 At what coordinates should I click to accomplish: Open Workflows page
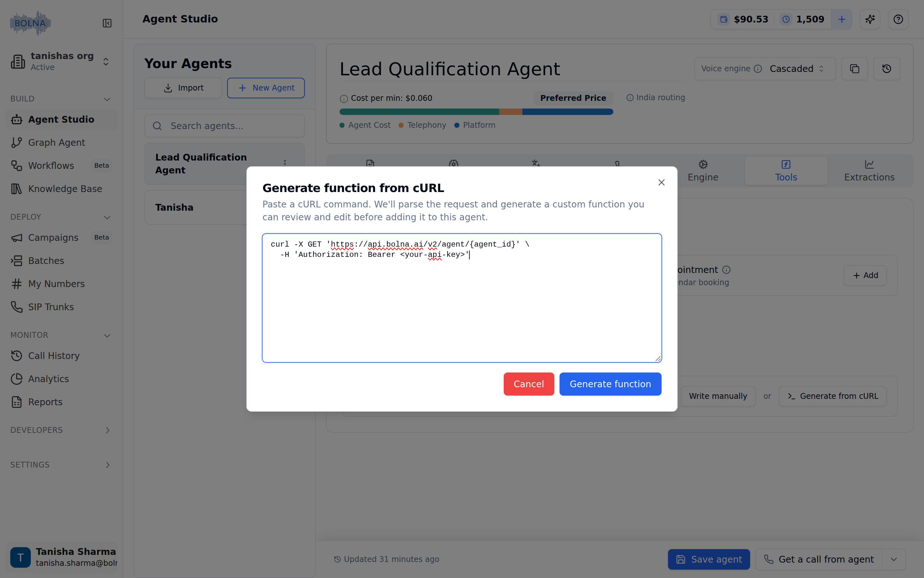click(x=61, y=165)
